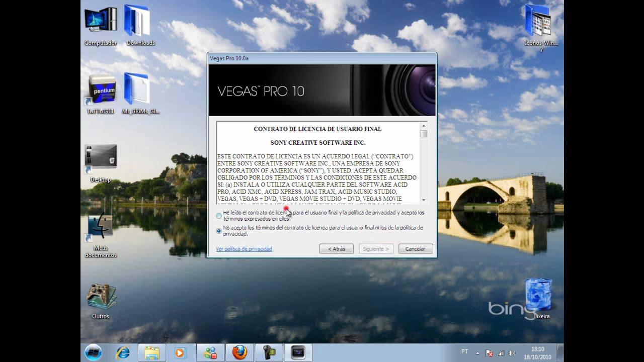
Task: Click the 'Vegas Pro 10.0a' window title
Action: click(229, 58)
